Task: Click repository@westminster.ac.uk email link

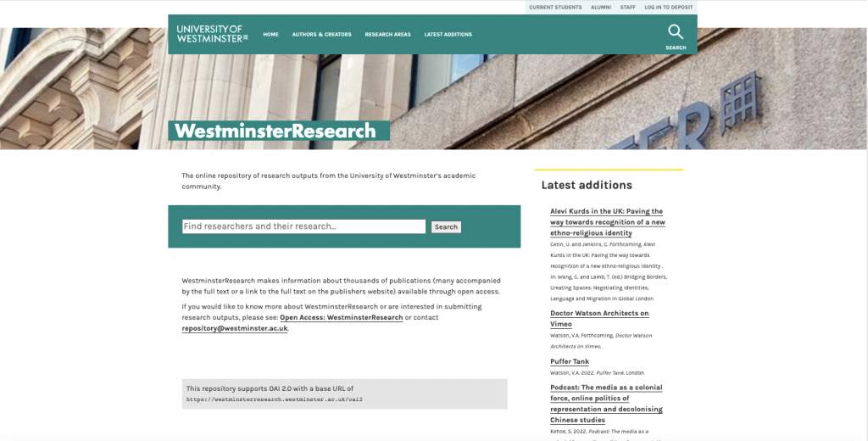Action: tap(235, 328)
